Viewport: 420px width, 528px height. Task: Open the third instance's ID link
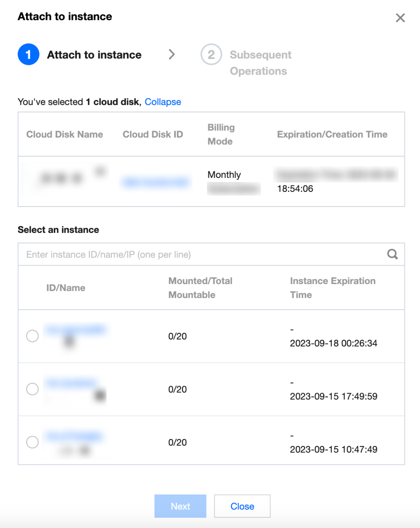(x=74, y=436)
